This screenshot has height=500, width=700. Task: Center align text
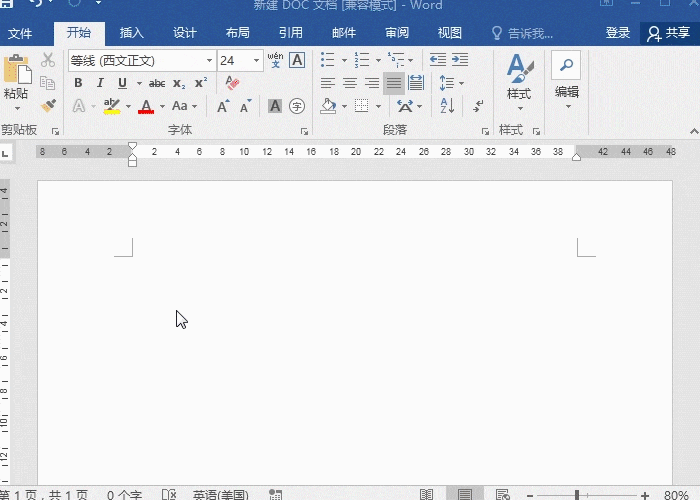tap(350, 83)
